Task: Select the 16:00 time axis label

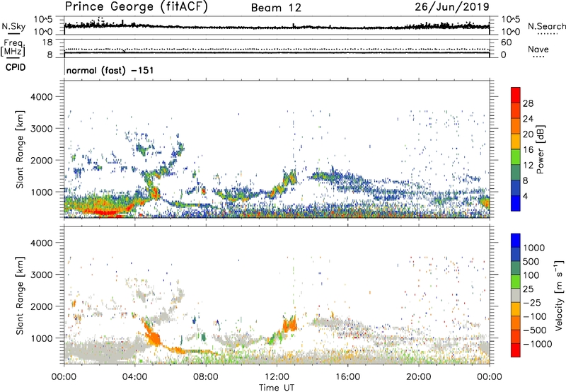Action: [x=347, y=377]
